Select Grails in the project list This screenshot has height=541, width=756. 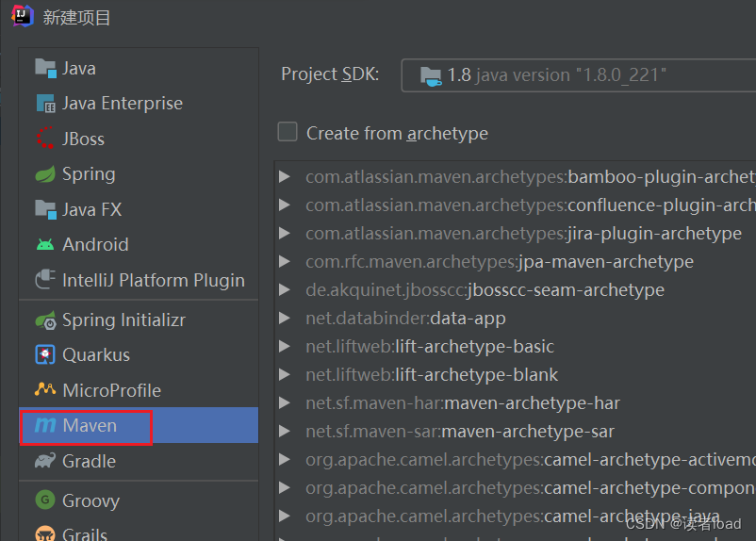[139, 531]
